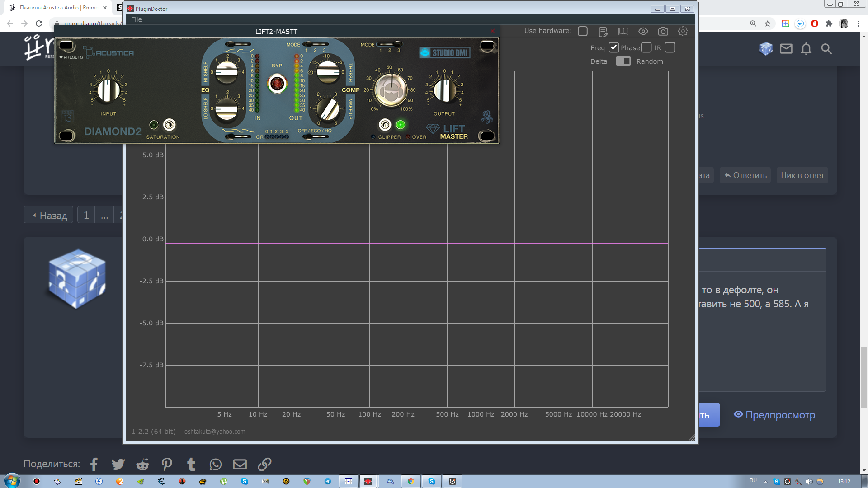Screen dimensions: 868x488
Task: Click the eye view icon in PluginDoctor toolbar
Action: (643, 31)
